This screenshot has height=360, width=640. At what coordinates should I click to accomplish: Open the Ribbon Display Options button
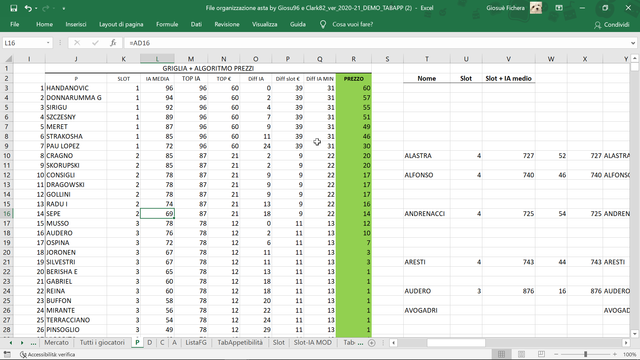point(559,8)
